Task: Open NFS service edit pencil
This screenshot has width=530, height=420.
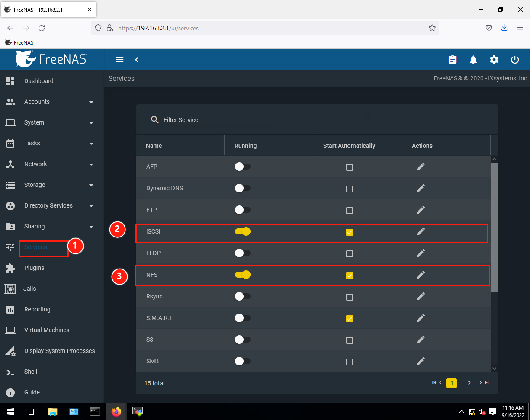Action: [421, 275]
